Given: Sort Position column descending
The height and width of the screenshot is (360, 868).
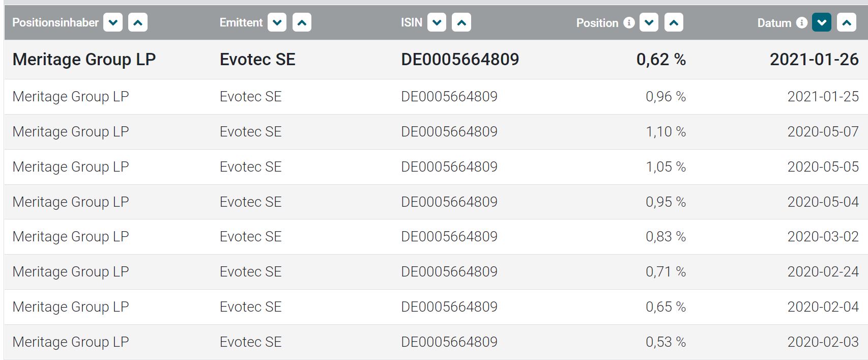Looking at the screenshot, I should click(x=649, y=22).
